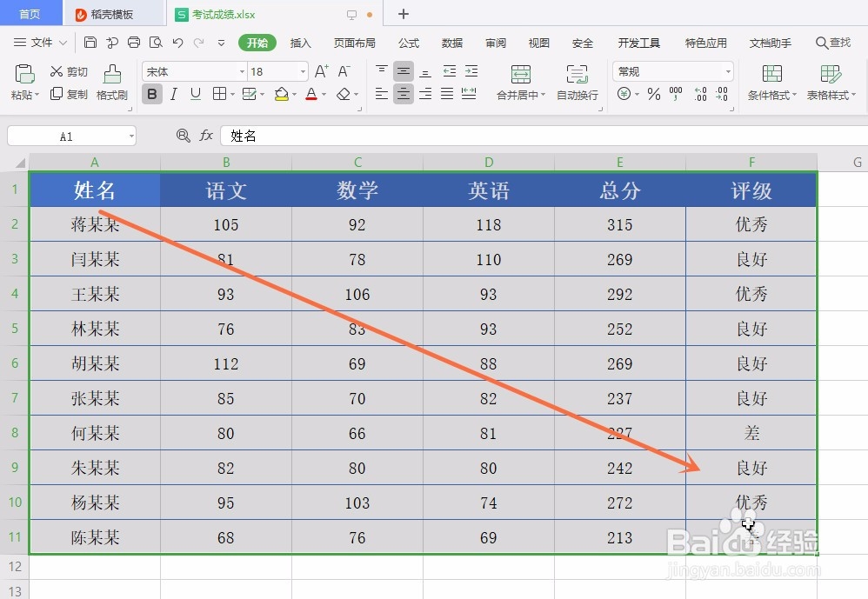The height and width of the screenshot is (599, 868).
Task: Cut the selection with 剪切
Action: [x=69, y=71]
